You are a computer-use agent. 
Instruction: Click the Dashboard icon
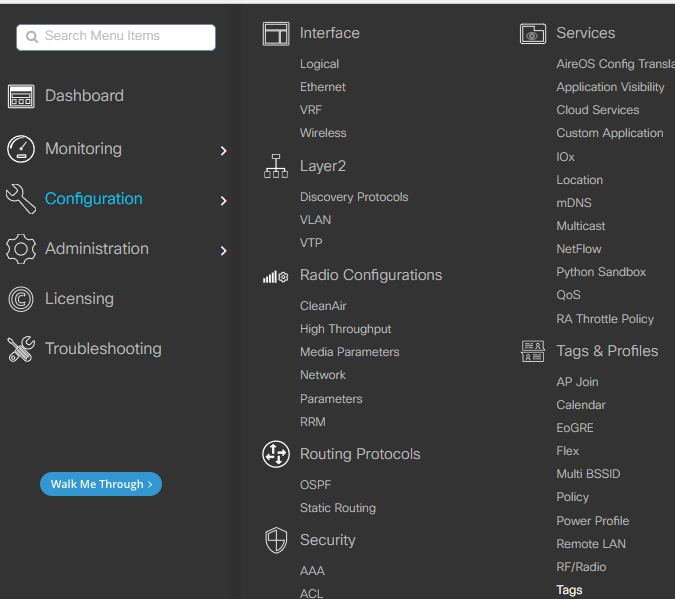tap(21, 96)
